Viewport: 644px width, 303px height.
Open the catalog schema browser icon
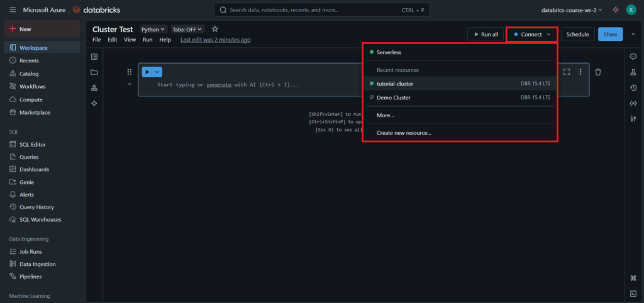pyautogui.click(x=94, y=88)
